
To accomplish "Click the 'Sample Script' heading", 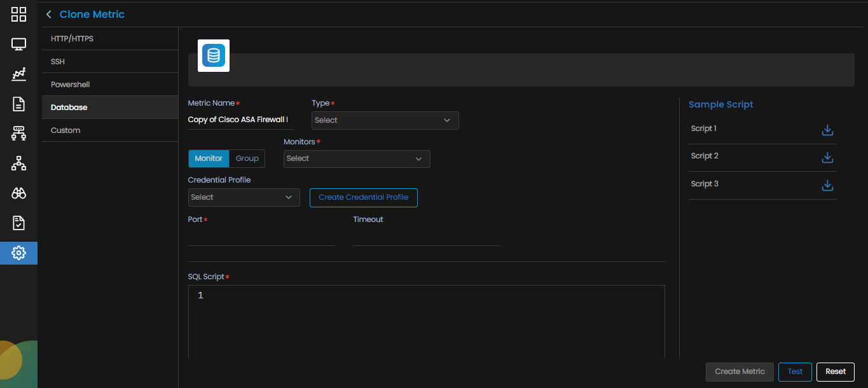I will tap(721, 104).
